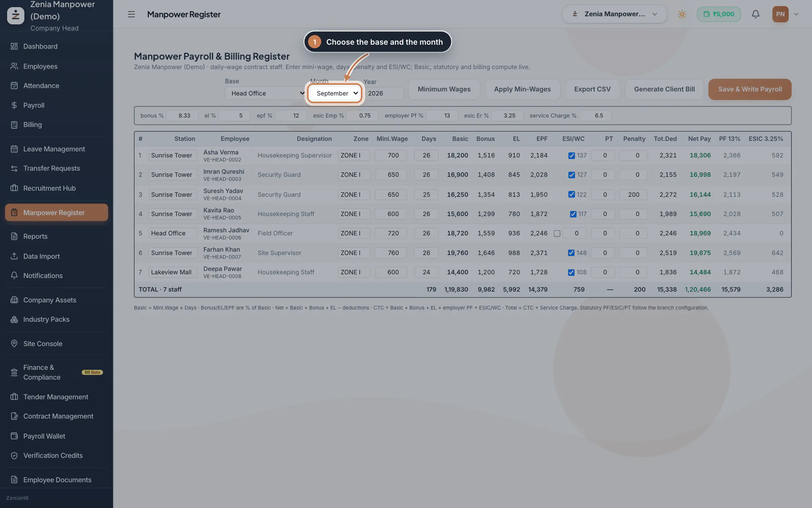Click the hamburger menu icon

131,14
